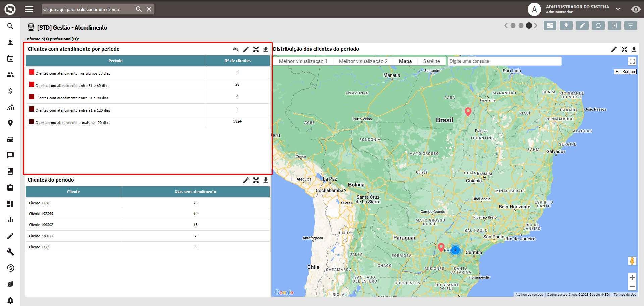Select the Melhor visualização 1 tab
Screen dimensions: 644x306
(x=303, y=61)
